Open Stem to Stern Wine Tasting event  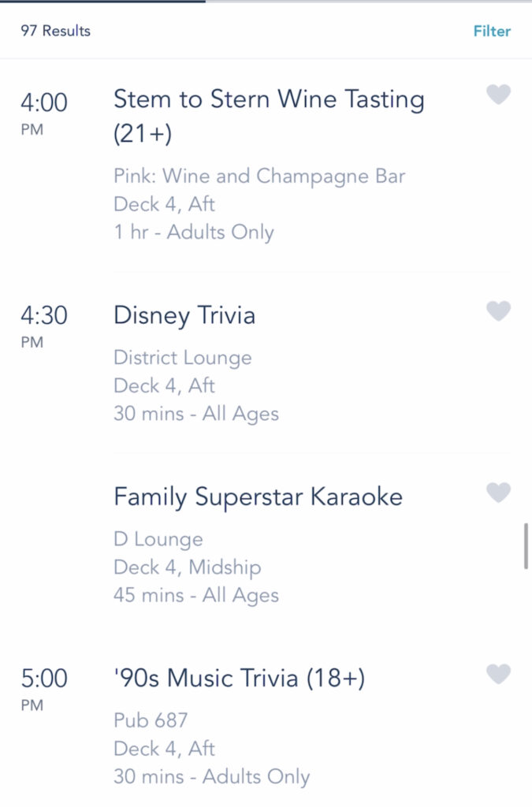tap(269, 116)
